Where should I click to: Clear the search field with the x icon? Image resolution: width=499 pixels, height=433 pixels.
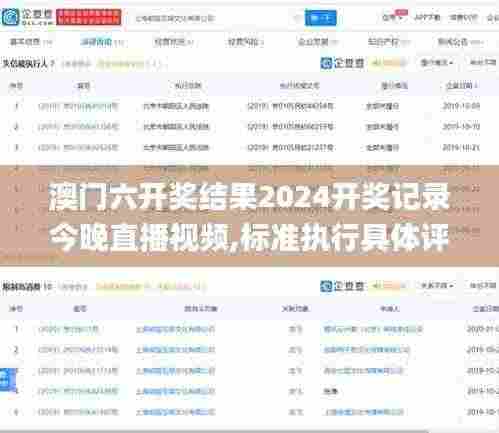[298, 18]
